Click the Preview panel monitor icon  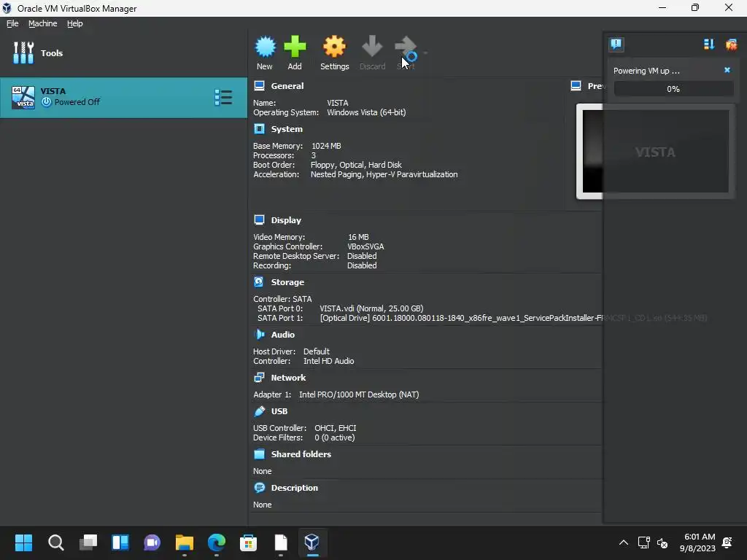coord(576,86)
